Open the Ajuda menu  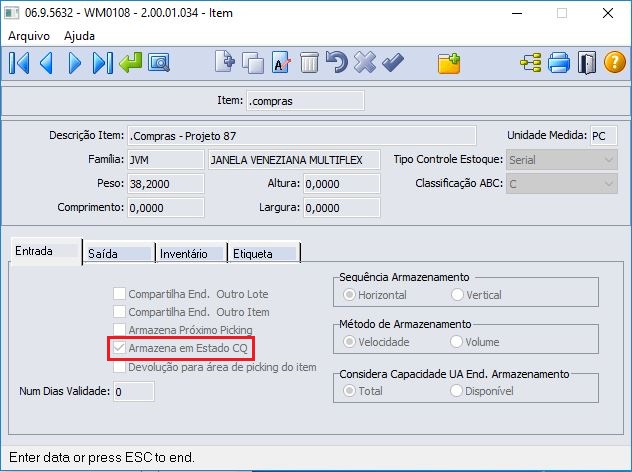pyautogui.click(x=79, y=36)
